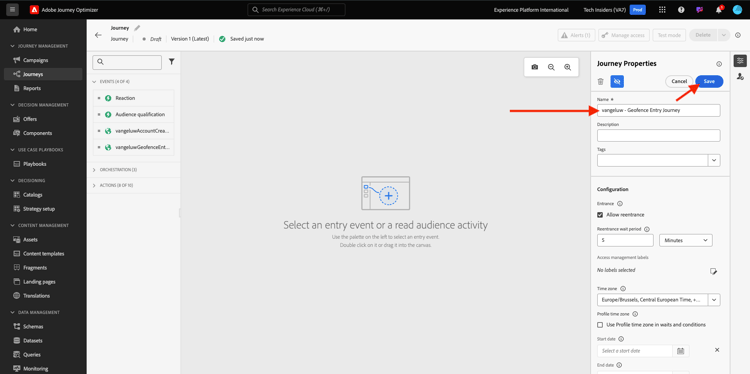Enable Use Profile time zone checkbox
750x374 pixels.
click(600, 325)
